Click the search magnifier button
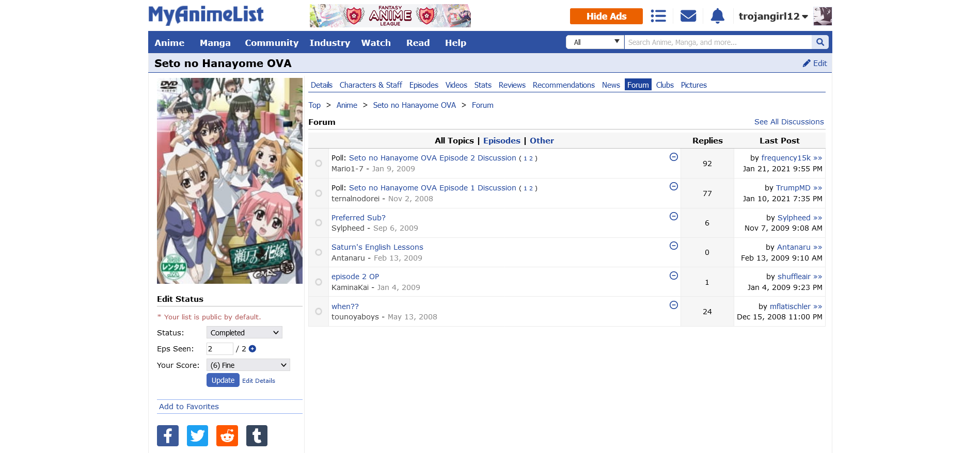This screenshot has height=453, width=980. pyautogui.click(x=820, y=42)
